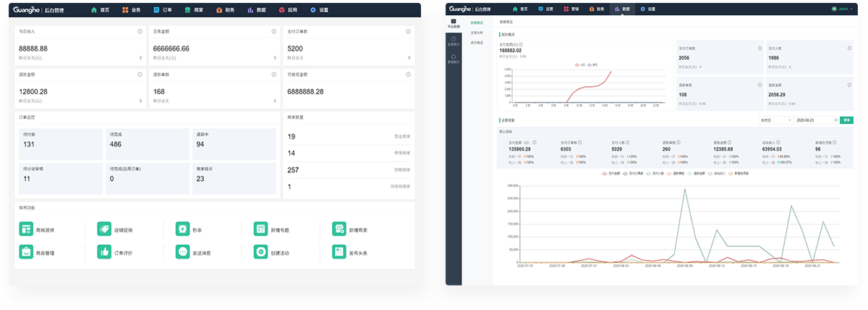Select 交易分析 in the side submenu
868x310 pixels.
(477, 33)
